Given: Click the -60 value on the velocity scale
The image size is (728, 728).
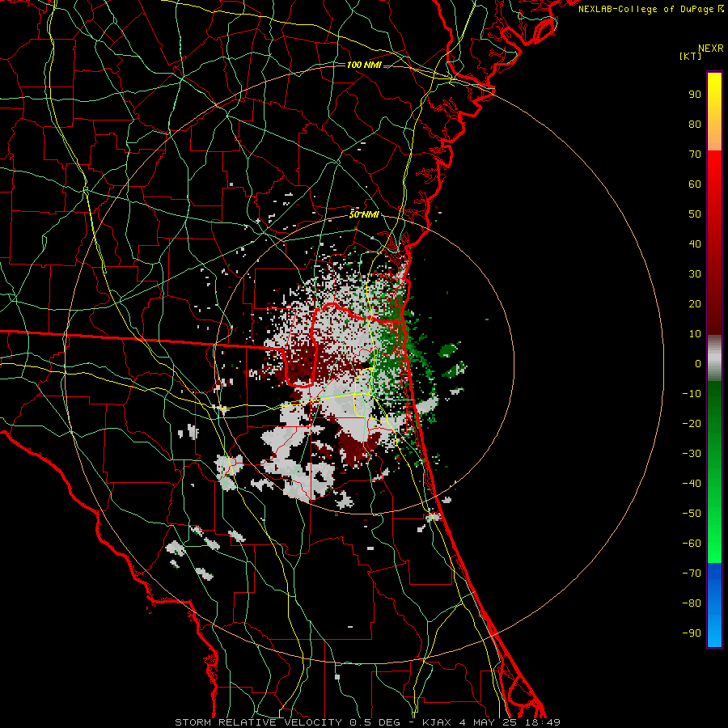Looking at the screenshot, I should 692,544.
